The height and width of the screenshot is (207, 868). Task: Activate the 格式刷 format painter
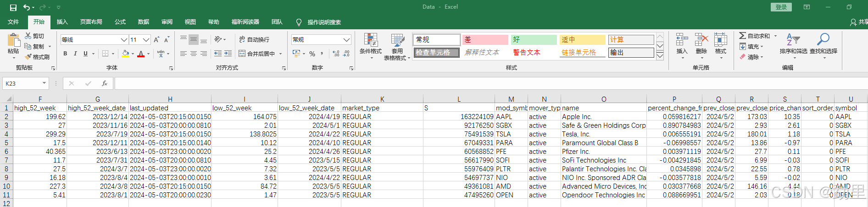pyautogui.click(x=37, y=57)
